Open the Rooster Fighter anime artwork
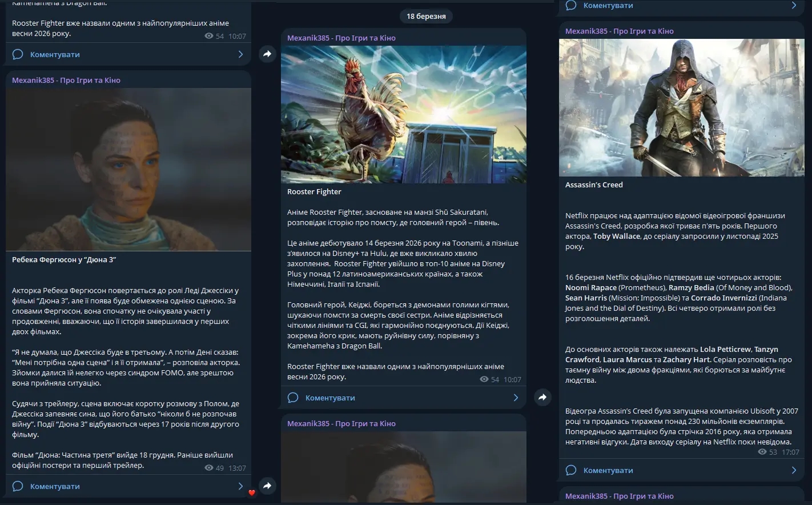 point(403,114)
